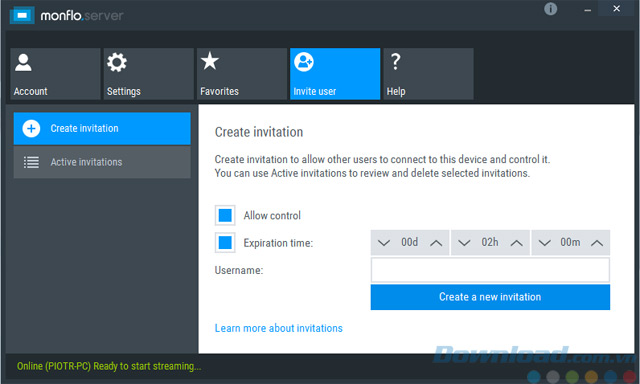This screenshot has height=384, width=640.
Task: Open Active invitations list
Action: pyautogui.click(x=102, y=162)
